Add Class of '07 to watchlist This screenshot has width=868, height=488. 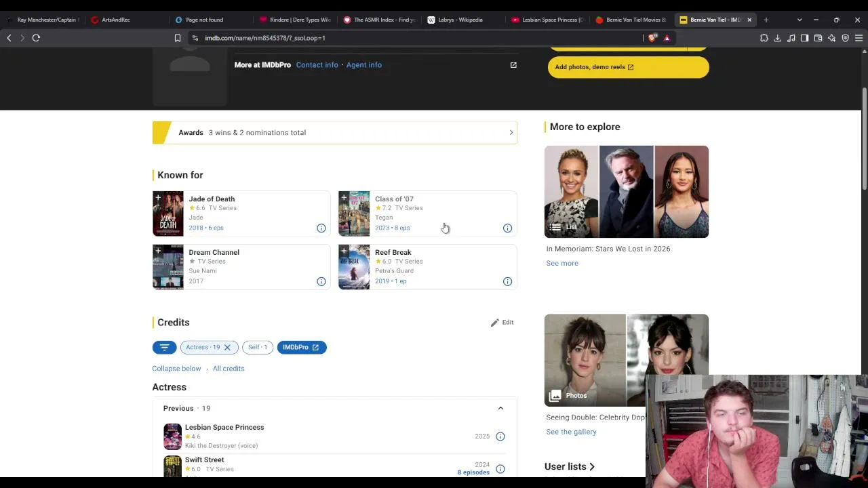344,198
